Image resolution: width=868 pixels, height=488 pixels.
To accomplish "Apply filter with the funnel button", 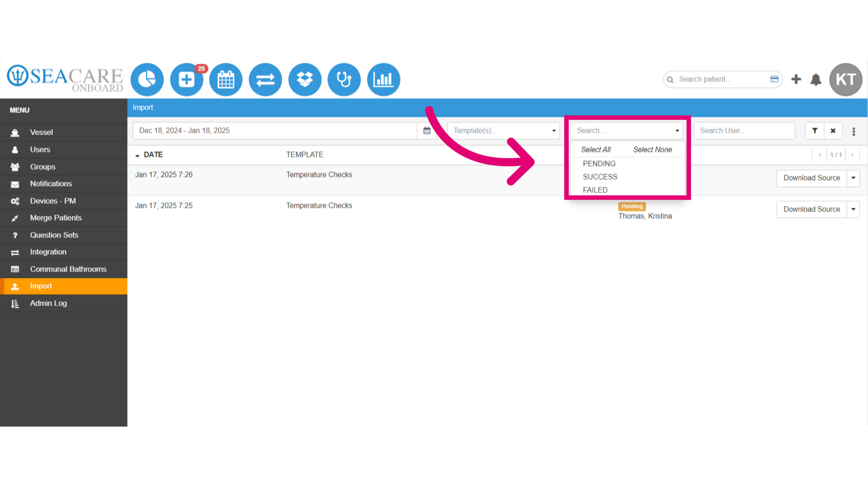I will tap(815, 131).
